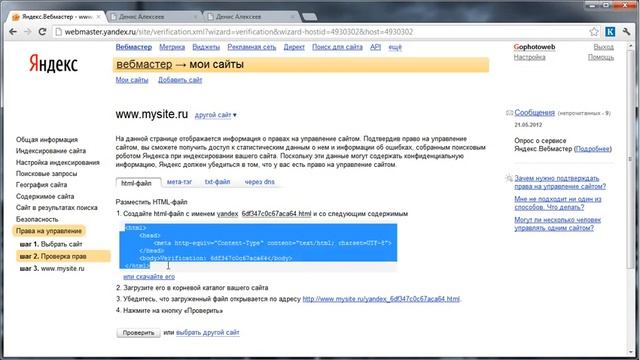The width and height of the screenshot is (640, 360).
Task: Open Индексирование сайта in left menu
Action: tap(51, 151)
